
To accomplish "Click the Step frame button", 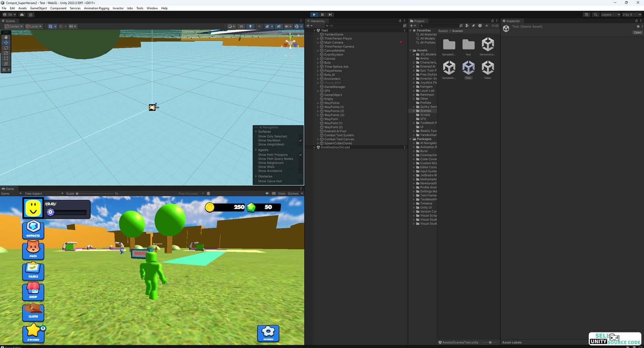I will point(330,14).
